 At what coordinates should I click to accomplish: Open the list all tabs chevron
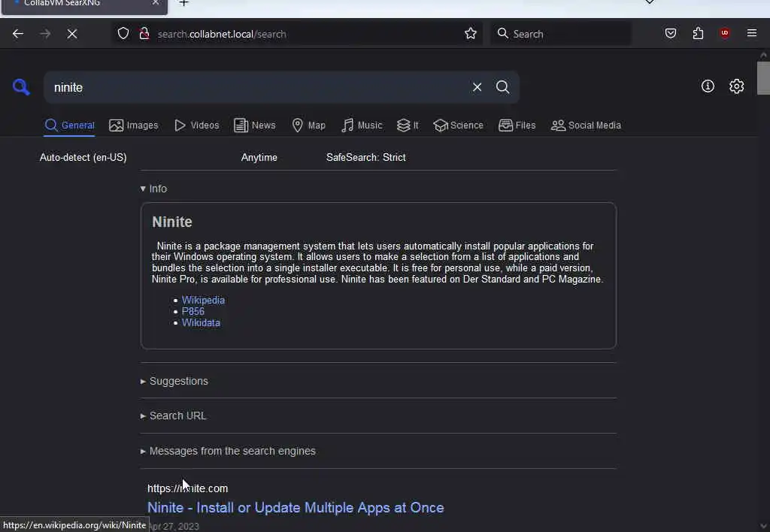[649, 2]
